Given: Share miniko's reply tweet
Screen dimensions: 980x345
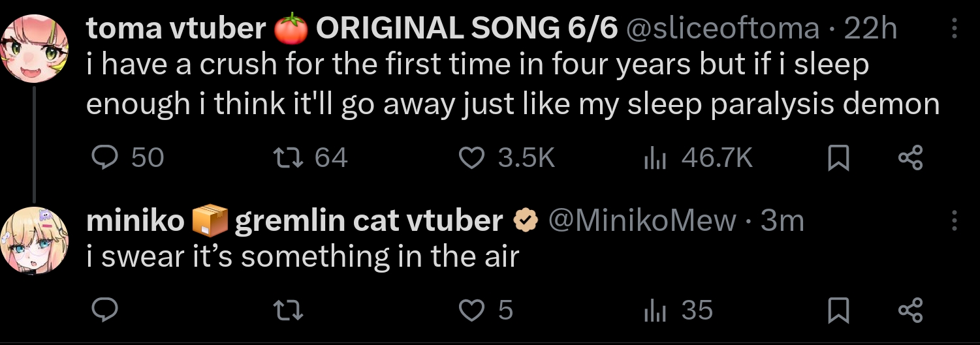Looking at the screenshot, I should 910,310.
